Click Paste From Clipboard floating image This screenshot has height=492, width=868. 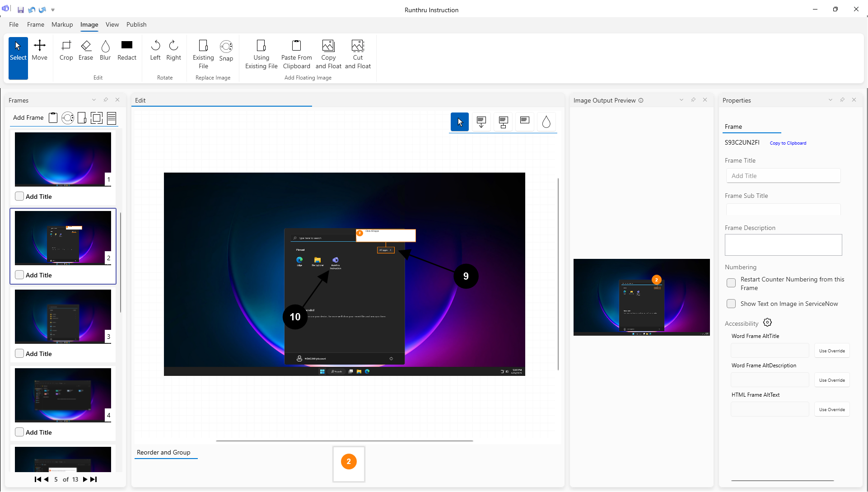point(296,54)
